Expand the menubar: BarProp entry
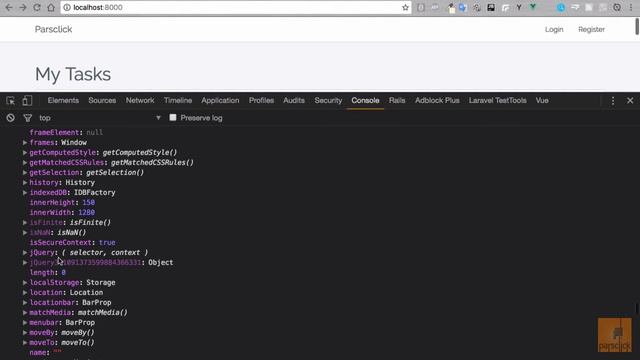The width and height of the screenshot is (640, 360). [x=25, y=322]
